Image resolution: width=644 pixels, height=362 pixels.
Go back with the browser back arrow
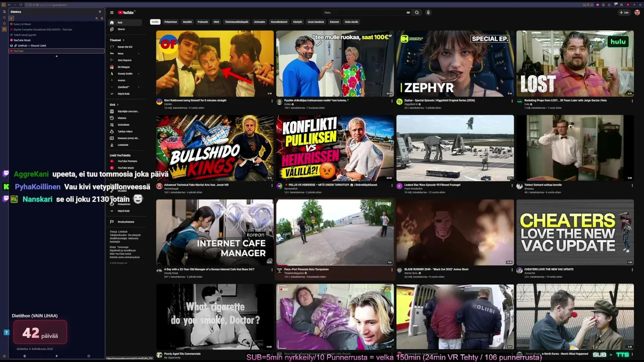pos(9,5)
